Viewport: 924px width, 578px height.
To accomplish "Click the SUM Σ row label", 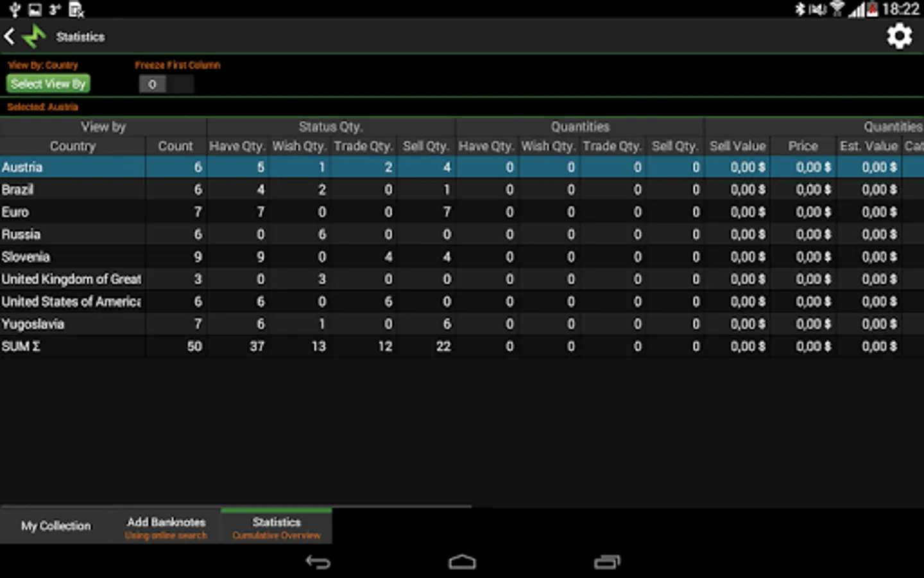I will coord(21,347).
